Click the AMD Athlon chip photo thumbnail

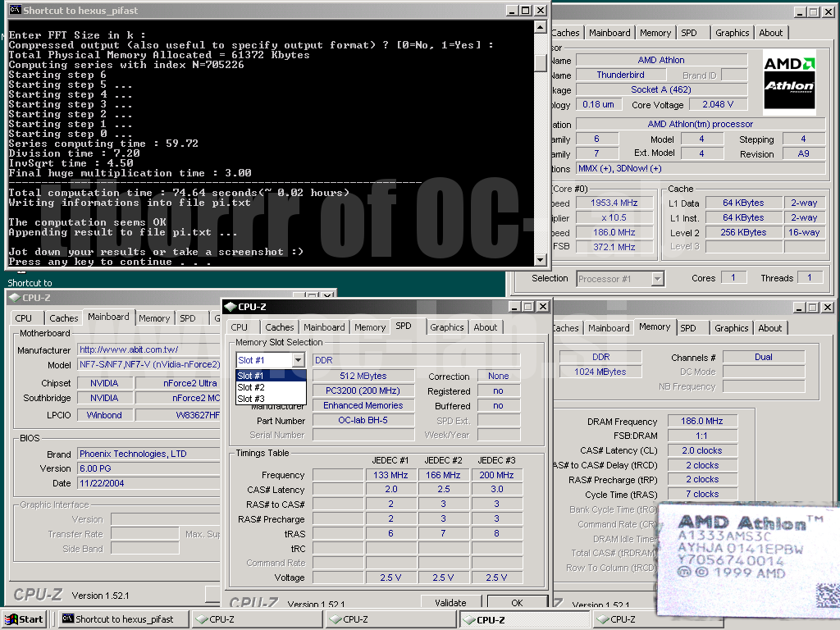click(x=748, y=559)
